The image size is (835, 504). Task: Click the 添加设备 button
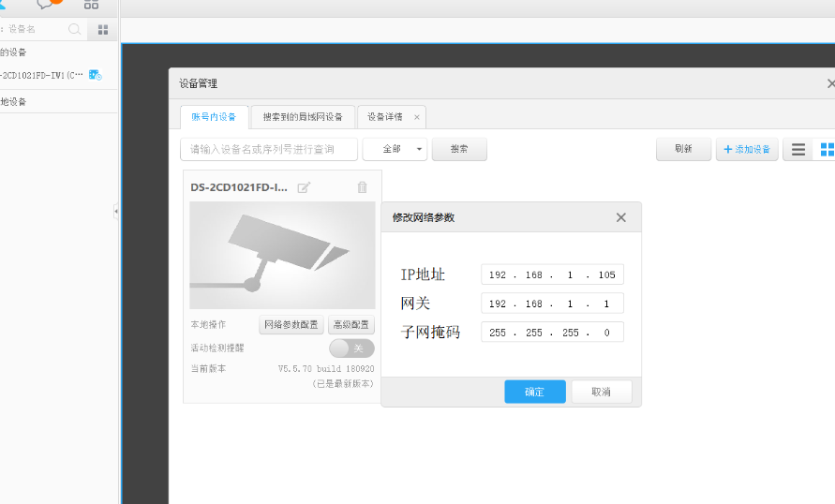(x=747, y=150)
